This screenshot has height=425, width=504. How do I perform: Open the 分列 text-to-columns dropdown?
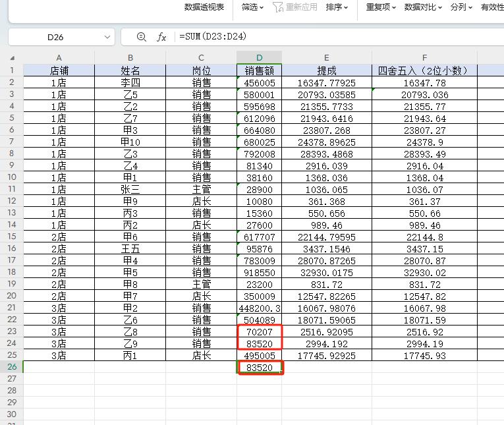[461, 7]
